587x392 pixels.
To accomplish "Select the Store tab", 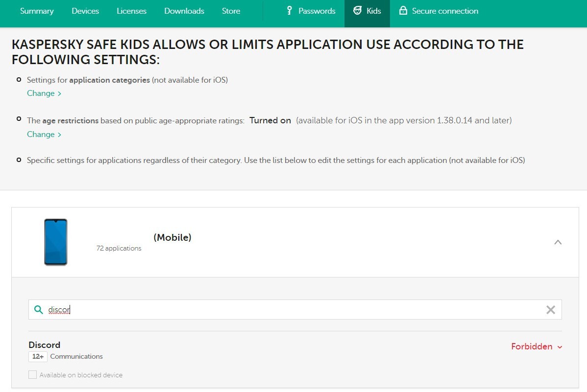I will 231,11.
